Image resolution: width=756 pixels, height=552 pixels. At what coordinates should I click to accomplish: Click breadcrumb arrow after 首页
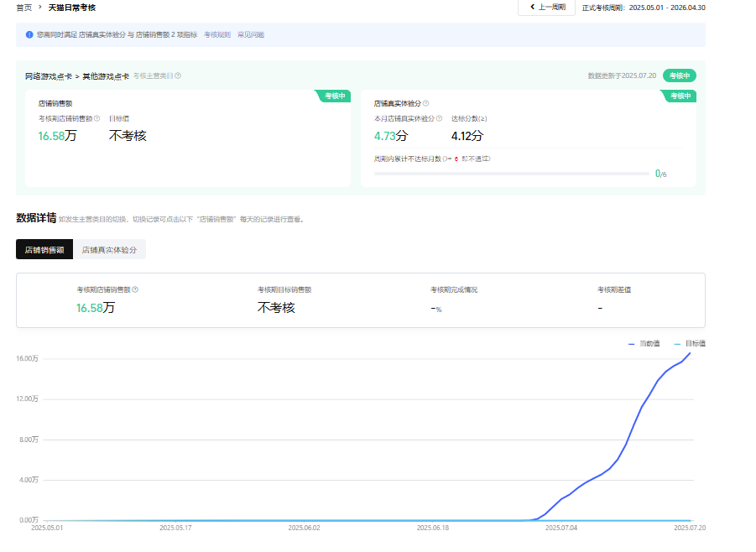[x=39, y=8]
